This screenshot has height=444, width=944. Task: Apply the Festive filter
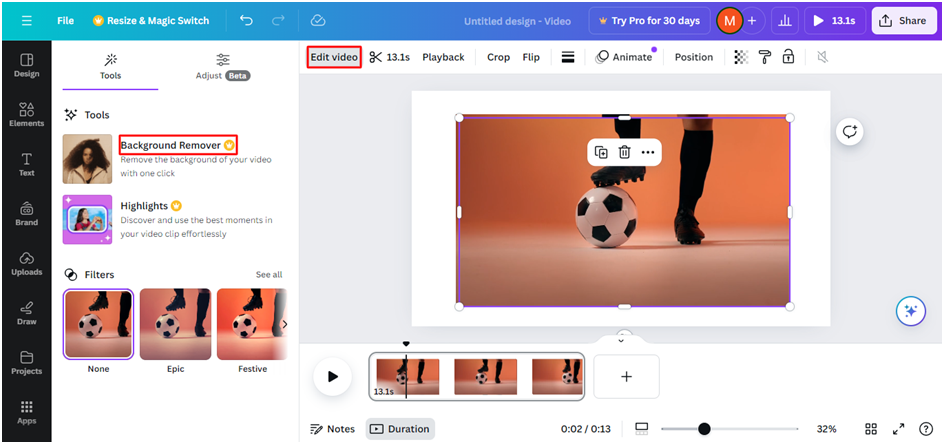[252, 324]
